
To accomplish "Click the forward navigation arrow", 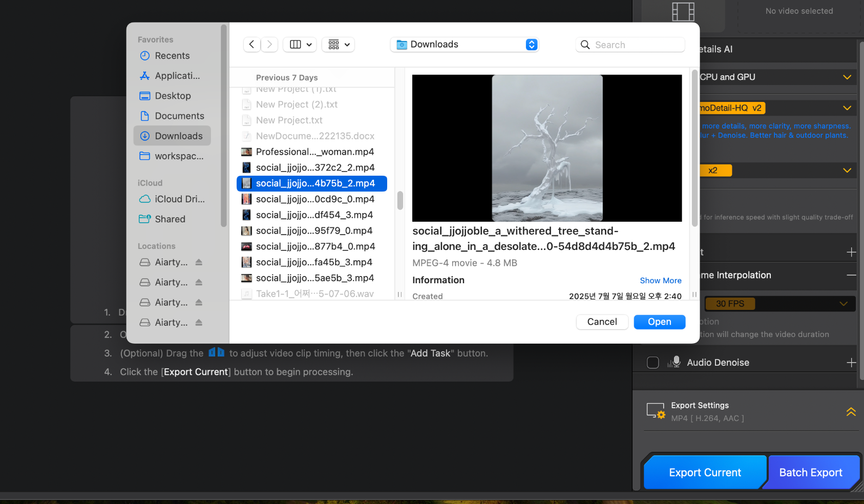I will tap(269, 45).
